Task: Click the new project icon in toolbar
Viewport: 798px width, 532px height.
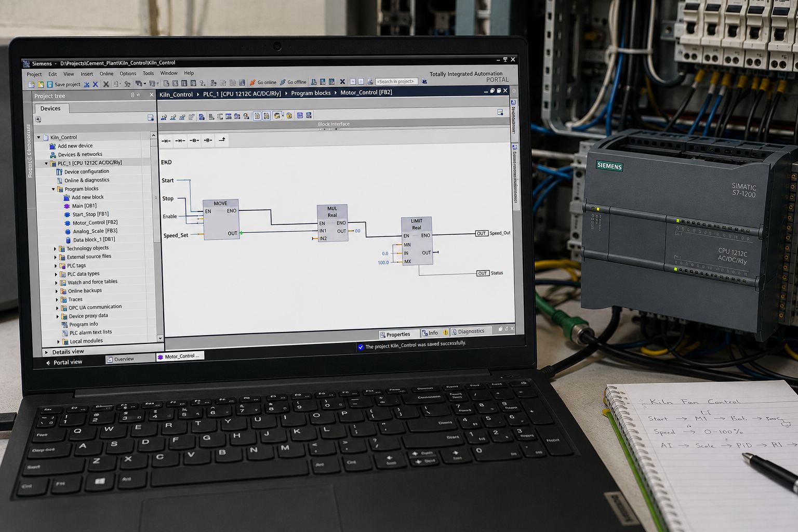Action: point(31,84)
